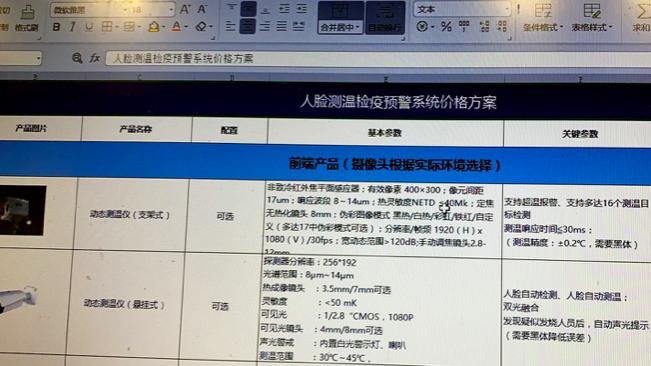Increase font size with the A+ icon
651x366 pixels.
pos(185,9)
